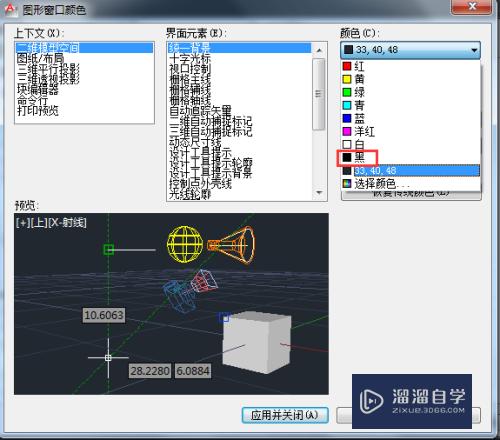Close the 图形窗口颜色 dialog
500x440 pixels.
[471, 6]
